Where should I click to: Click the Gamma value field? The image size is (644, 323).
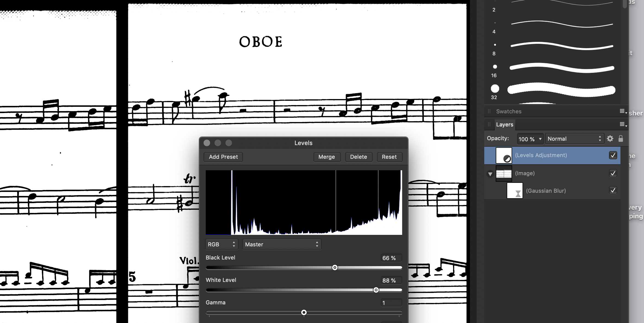(391, 303)
